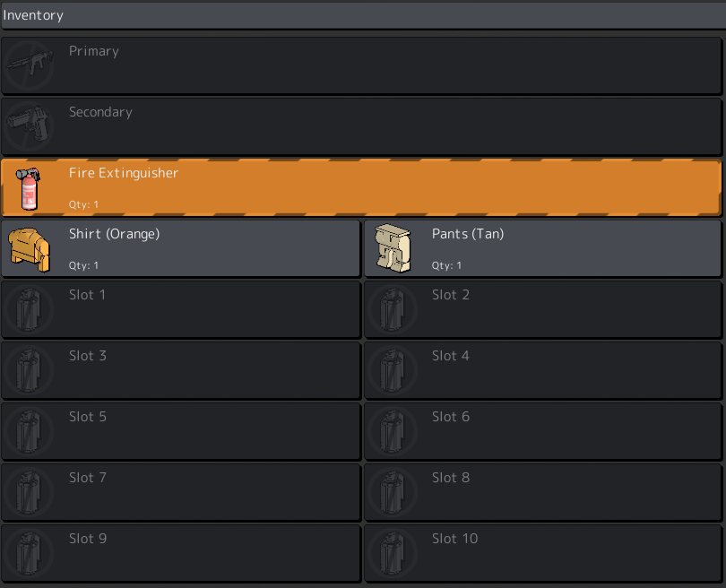Select the empty Primary weapon slot
Image resolution: width=726 pixels, height=588 pixels.
coord(361,65)
